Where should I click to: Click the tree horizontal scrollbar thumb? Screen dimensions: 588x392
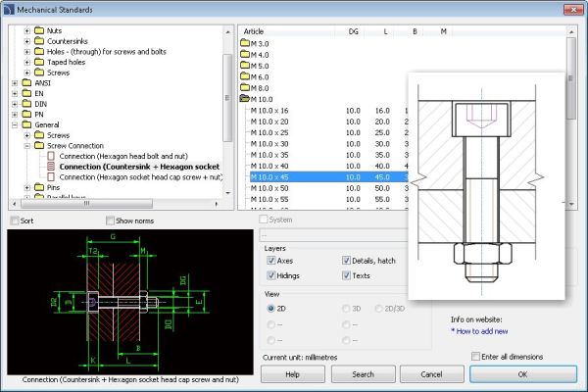coord(86,204)
